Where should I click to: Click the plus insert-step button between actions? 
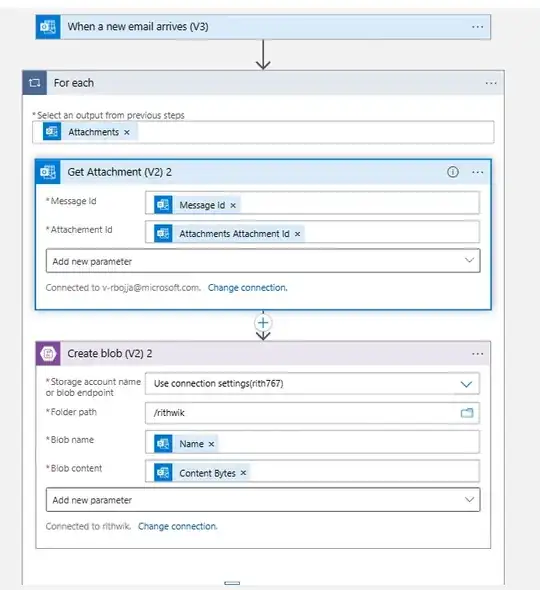click(263, 322)
